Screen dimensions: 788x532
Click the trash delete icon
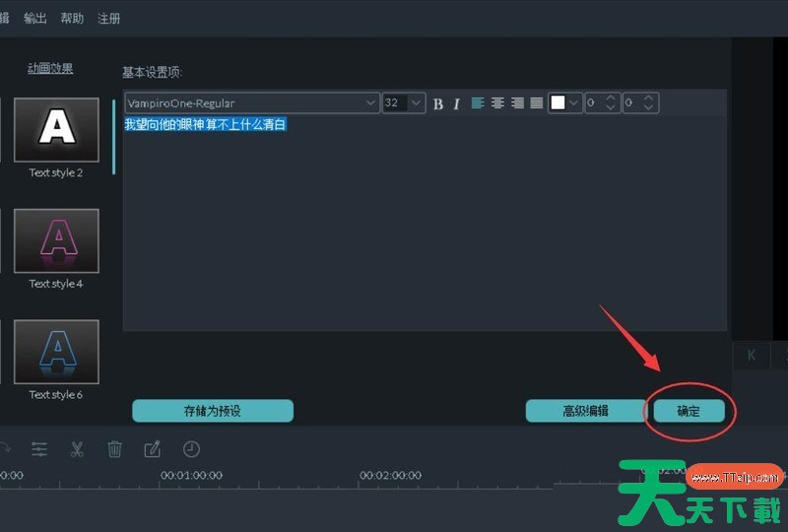[114, 449]
